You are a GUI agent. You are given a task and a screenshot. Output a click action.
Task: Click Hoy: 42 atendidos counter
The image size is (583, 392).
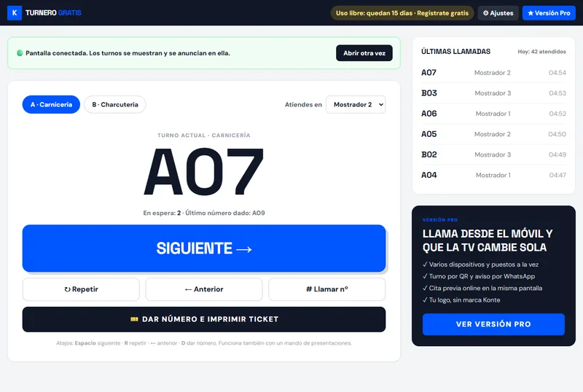click(x=541, y=52)
